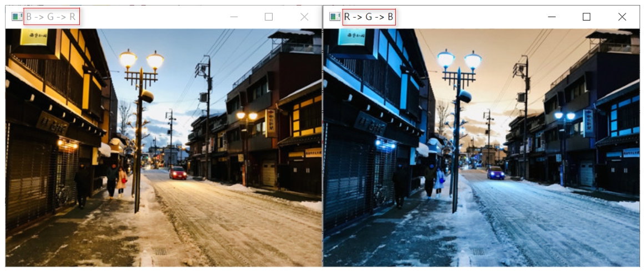The width and height of the screenshot is (644, 271).
Task: Click the cyan hanging shop sign
Action: pos(352,37)
